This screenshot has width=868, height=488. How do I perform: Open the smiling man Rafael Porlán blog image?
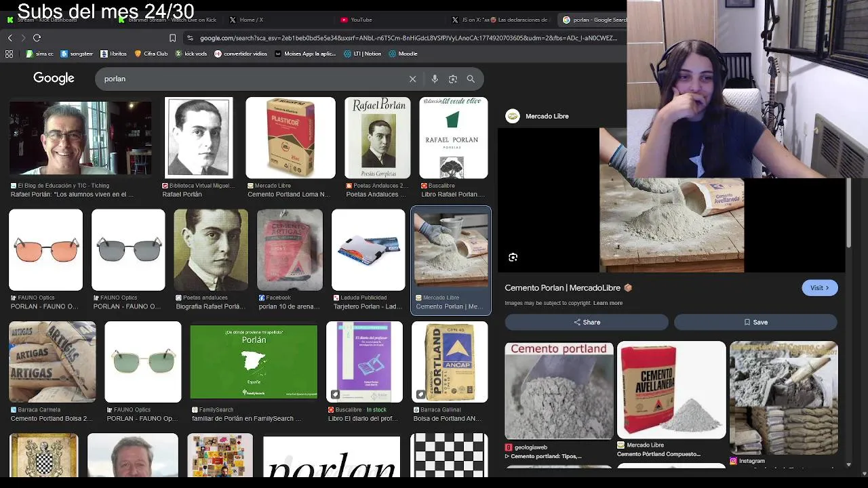80,138
